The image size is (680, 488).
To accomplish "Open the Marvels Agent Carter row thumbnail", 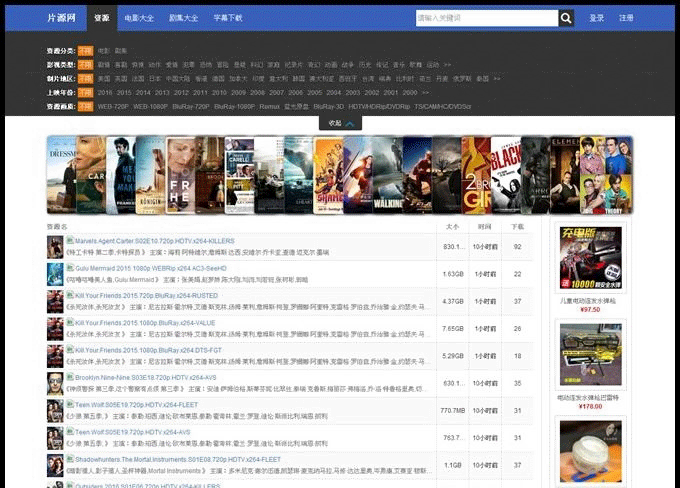I will pyautogui.click(x=55, y=247).
